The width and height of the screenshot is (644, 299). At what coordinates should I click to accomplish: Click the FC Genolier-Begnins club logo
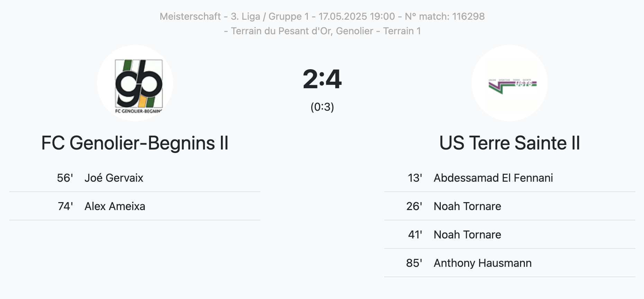(135, 83)
